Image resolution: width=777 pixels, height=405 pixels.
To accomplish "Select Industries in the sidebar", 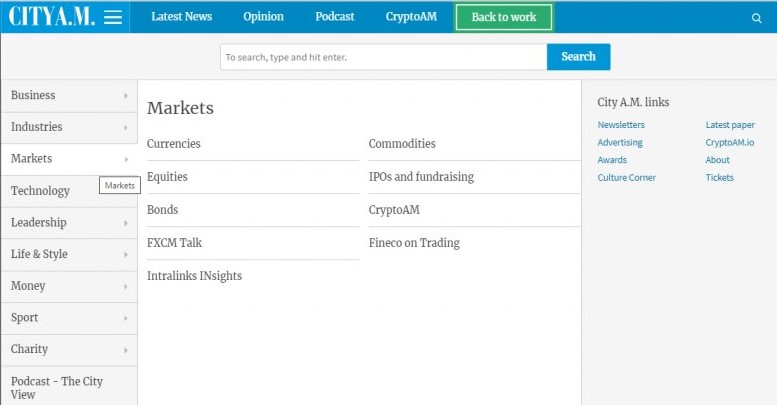I will [x=37, y=127].
